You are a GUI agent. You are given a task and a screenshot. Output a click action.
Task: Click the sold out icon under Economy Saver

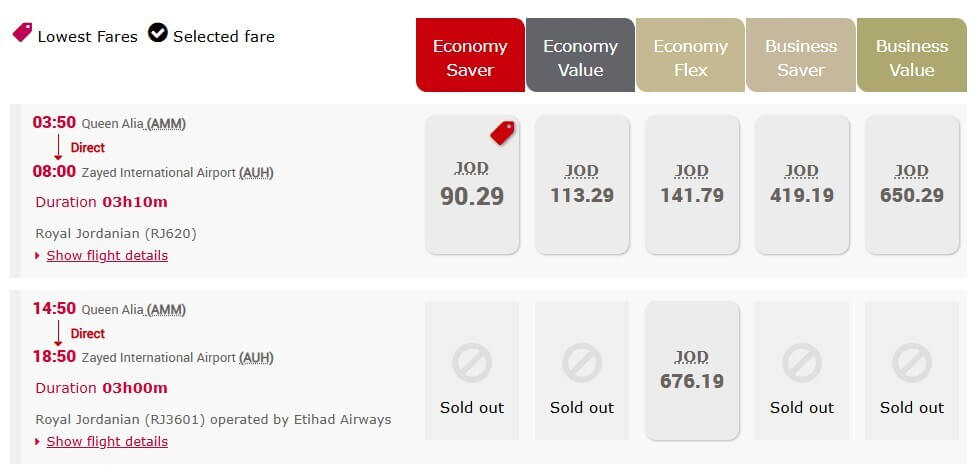point(472,363)
